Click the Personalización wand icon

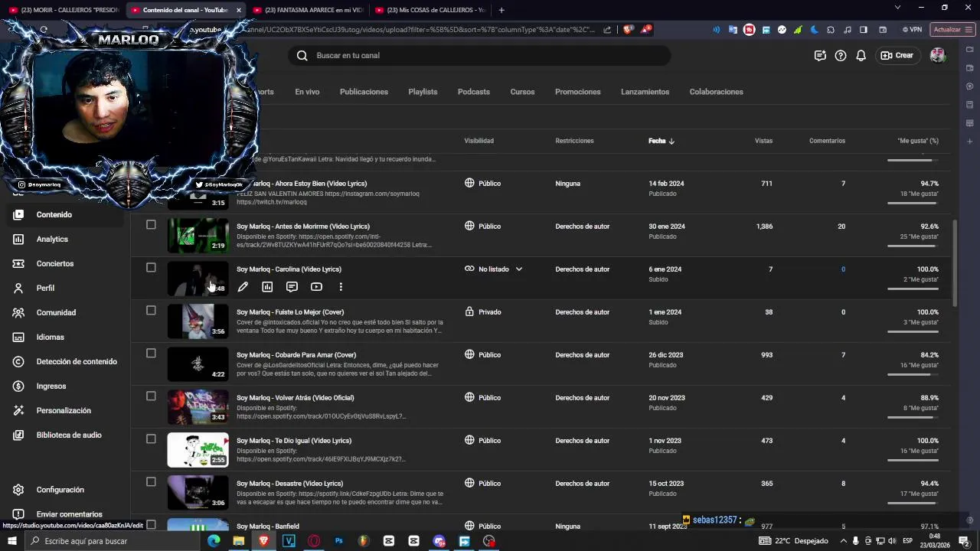tap(18, 410)
